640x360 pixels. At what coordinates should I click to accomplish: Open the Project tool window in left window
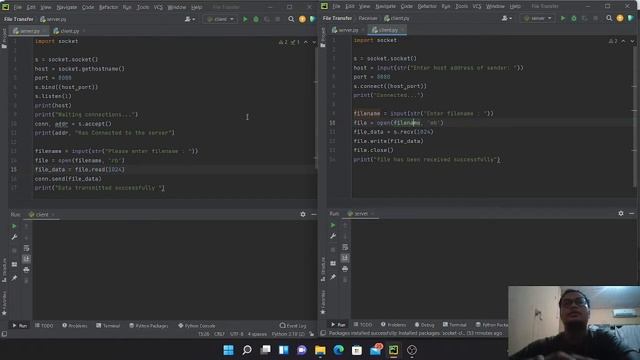pyautogui.click(x=4, y=38)
